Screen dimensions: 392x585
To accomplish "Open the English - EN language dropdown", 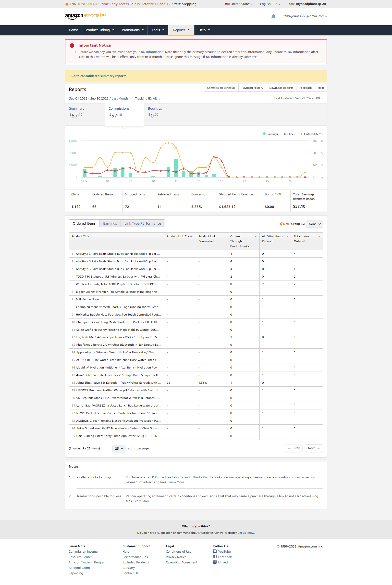I will 270,4.
